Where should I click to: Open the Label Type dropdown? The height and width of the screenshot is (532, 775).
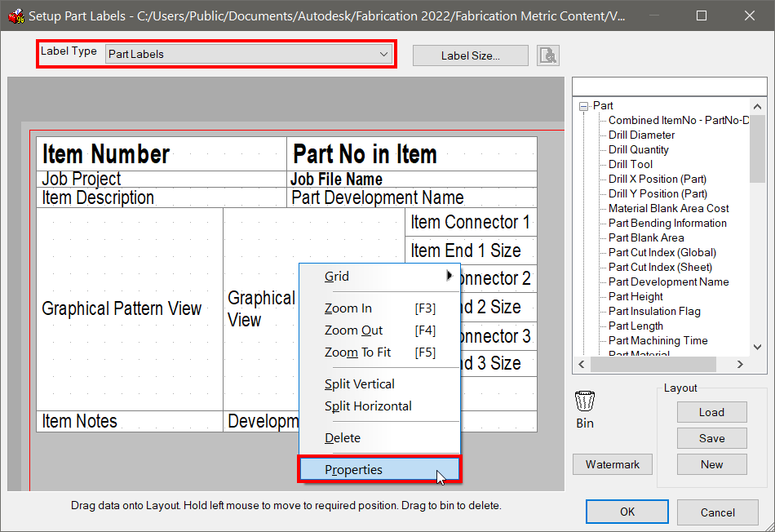click(383, 54)
